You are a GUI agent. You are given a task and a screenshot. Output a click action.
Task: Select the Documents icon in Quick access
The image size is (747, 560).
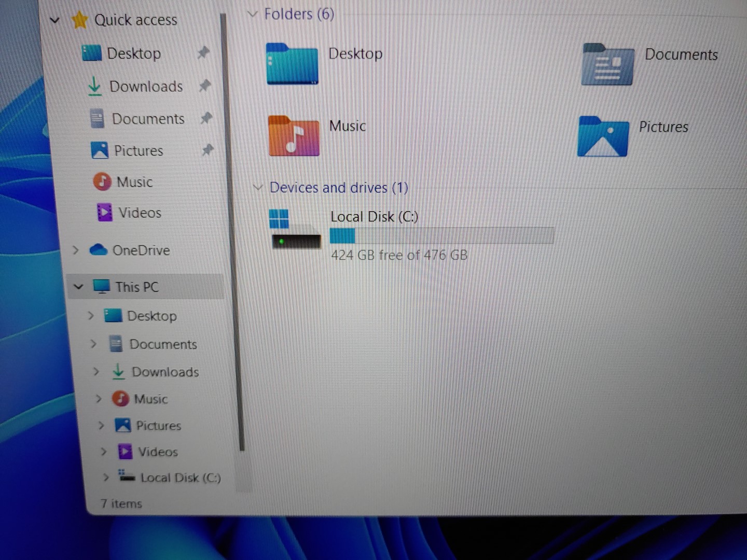pos(97,119)
